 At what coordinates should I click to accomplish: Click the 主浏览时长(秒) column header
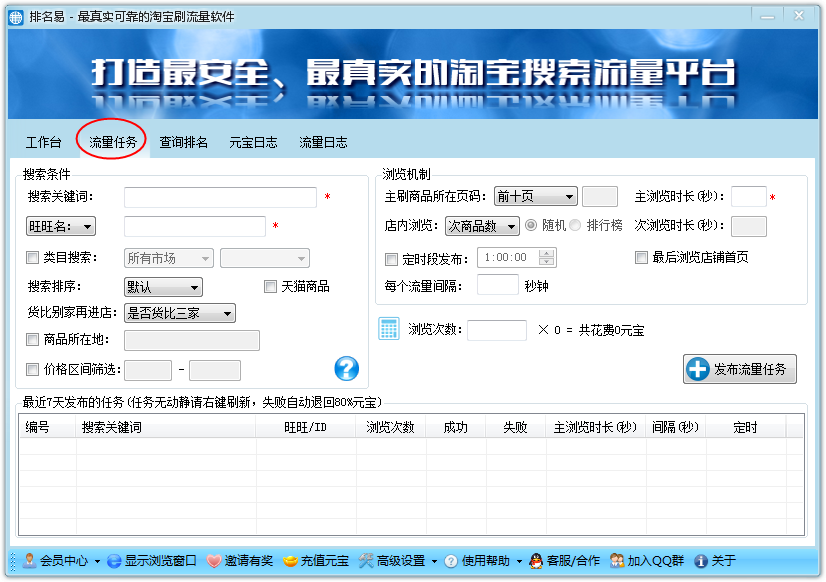pyautogui.click(x=596, y=427)
